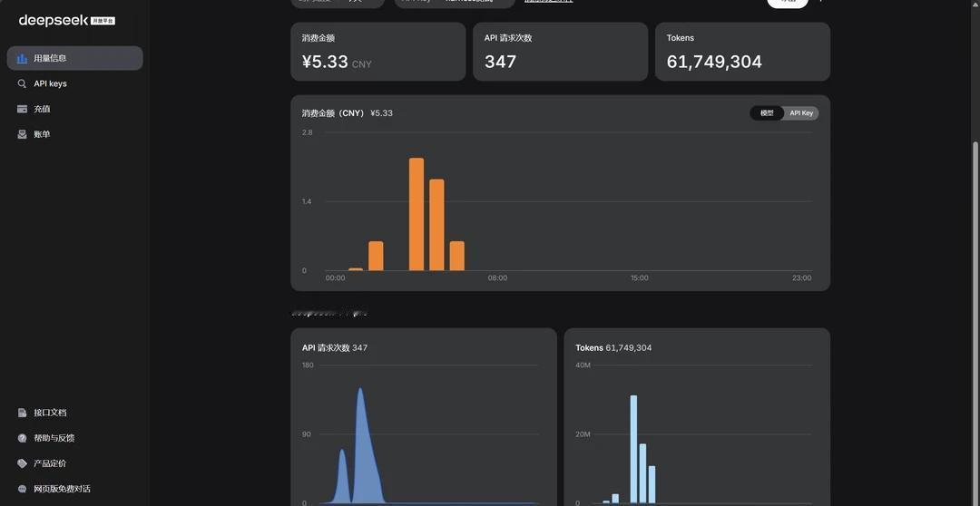Click the 充值 wallet card icon

(x=22, y=109)
